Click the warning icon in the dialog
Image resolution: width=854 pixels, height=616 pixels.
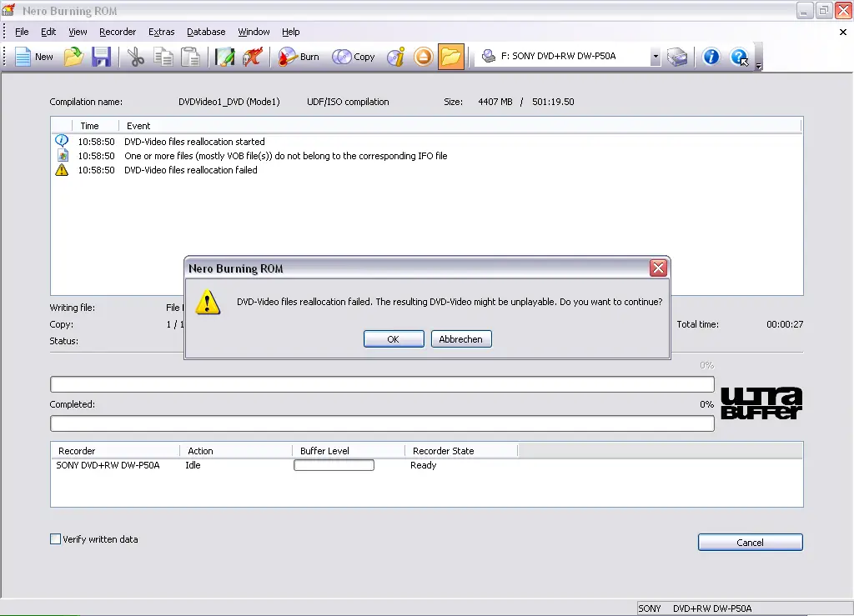(x=208, y=303)
